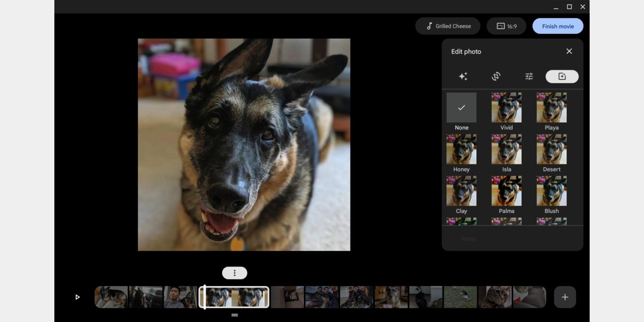Add a clip with plus button

pyautogui.click(x=565, y=297)
